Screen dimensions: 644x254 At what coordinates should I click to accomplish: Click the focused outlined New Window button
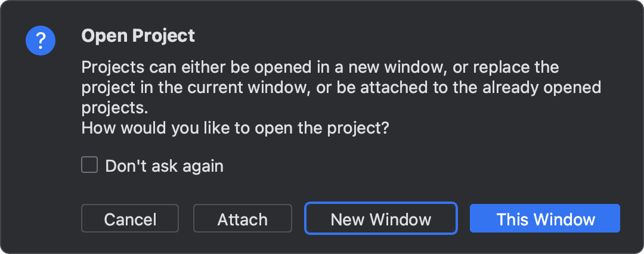click(380, 219)
